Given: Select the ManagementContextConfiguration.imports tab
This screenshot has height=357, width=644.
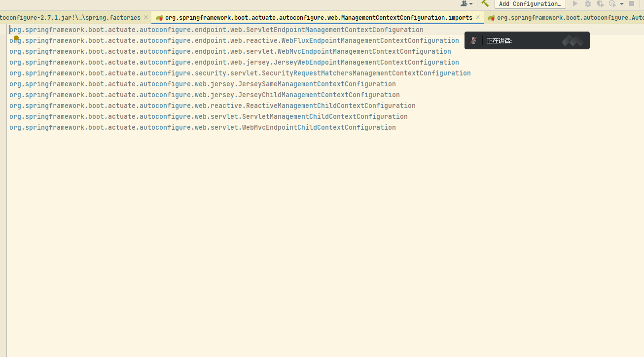Looking at the screenshot, I should (x=318, y=18).
